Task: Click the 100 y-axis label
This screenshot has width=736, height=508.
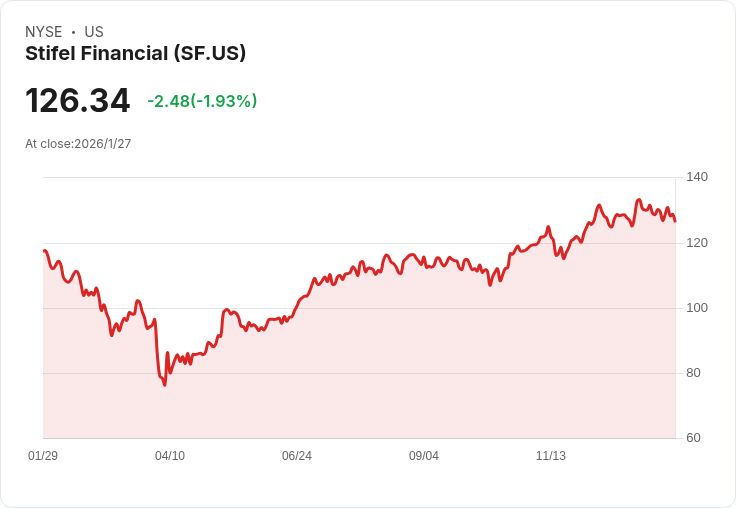Action: (697, 308)
